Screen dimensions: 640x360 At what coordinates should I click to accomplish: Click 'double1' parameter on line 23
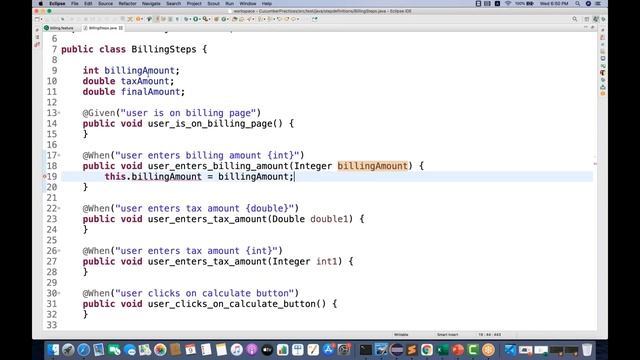click(329, 219)
